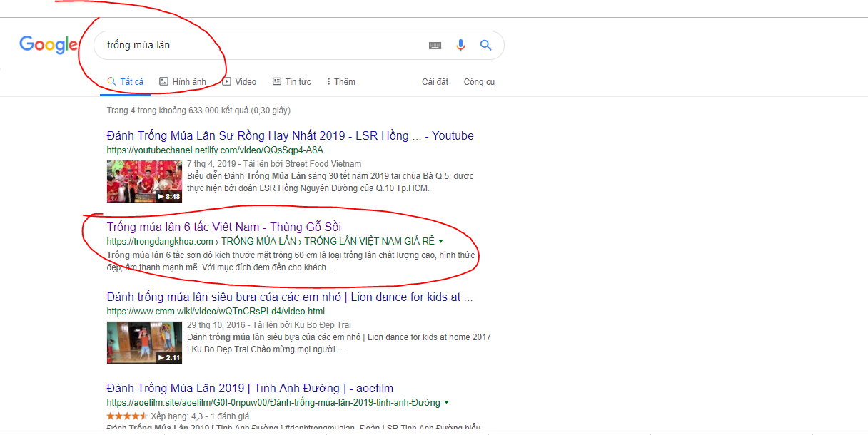Expand aoefilm.site result dropdown arrow

[446, 402]
